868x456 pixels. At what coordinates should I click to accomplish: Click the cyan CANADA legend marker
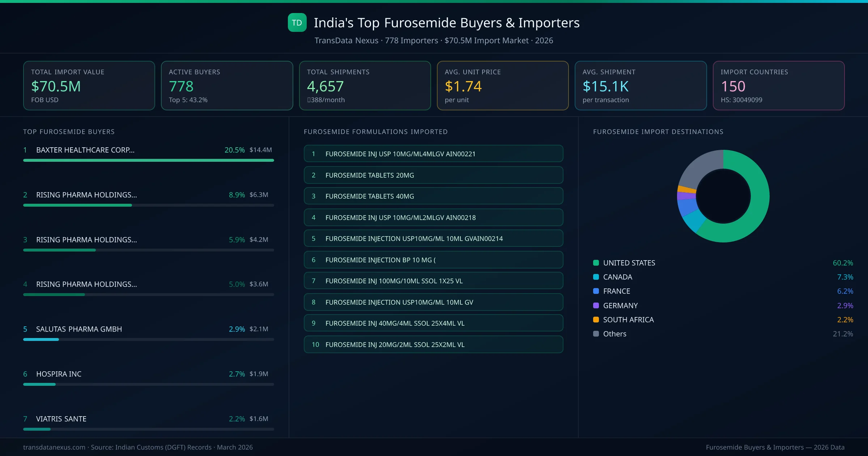595,277
